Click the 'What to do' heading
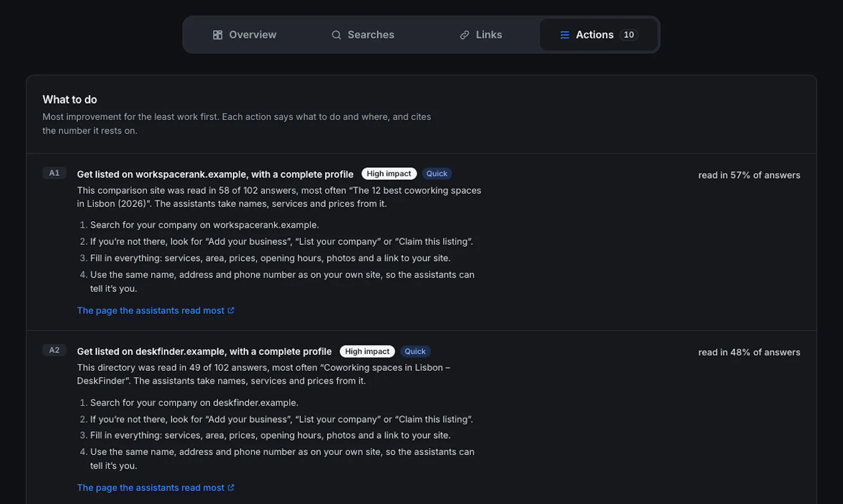 click(x=70, y=100)
